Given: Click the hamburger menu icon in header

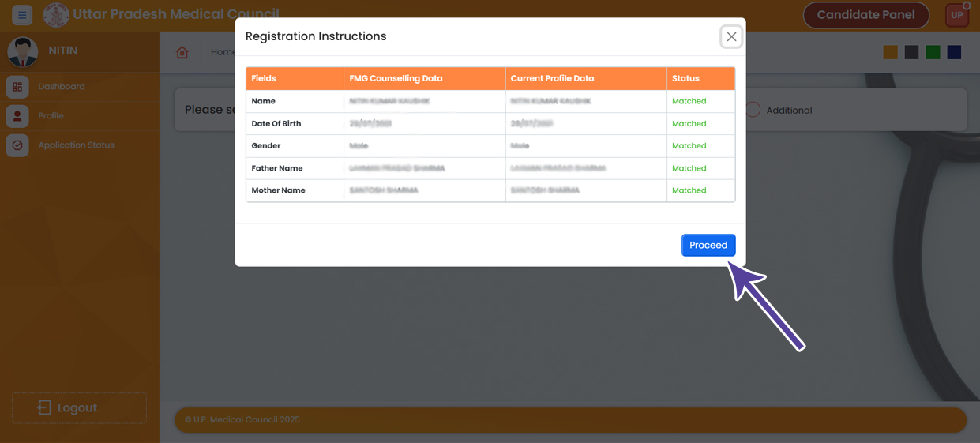Looking at the screenshot, I should pyautogui.click(x=22, y=15).
